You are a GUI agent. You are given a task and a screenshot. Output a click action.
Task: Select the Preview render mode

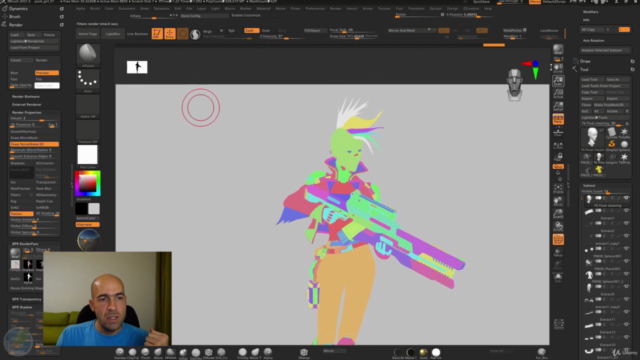click(x=47, y=73)
